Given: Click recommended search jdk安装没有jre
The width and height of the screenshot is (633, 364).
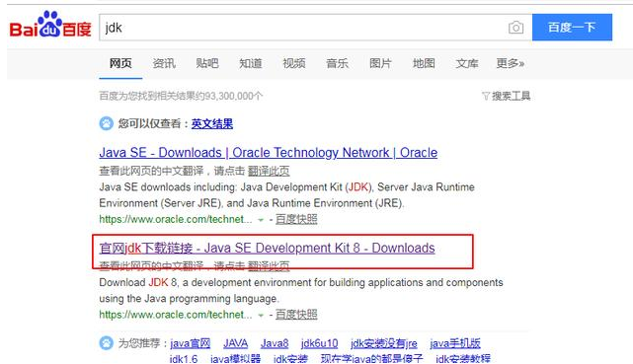Looking at the screenshot, I should (384, 343).
